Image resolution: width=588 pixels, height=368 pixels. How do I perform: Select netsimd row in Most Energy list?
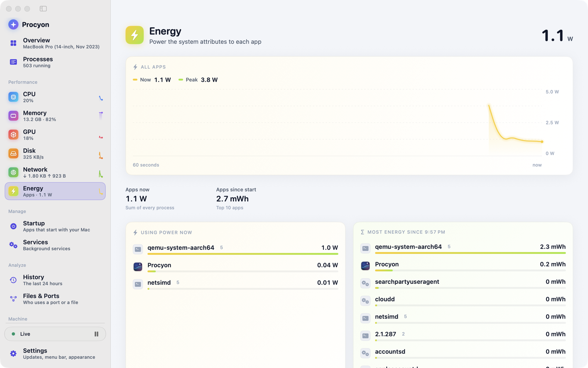tap(463, 318)
